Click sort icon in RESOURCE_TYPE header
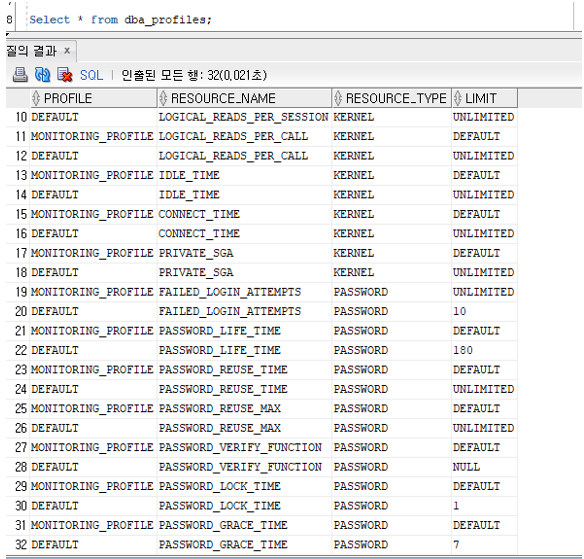This screenshot has width=584, height=559. pyautogui.click(x=338, y=98)
